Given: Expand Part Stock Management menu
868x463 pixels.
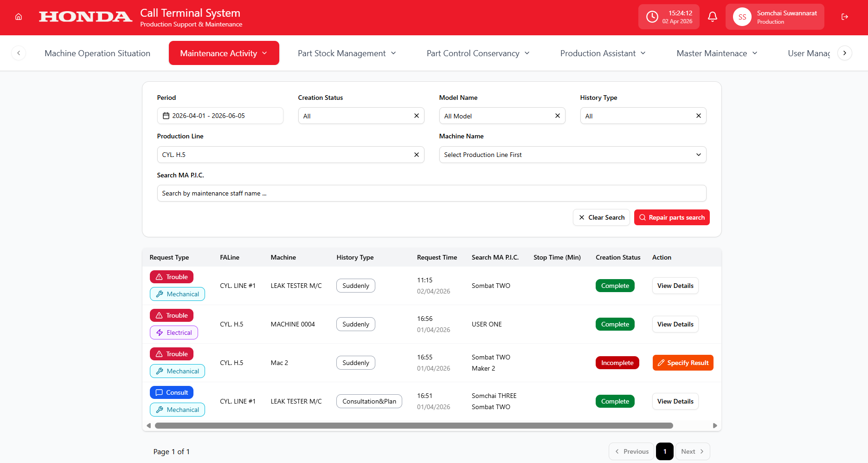Looking at the screenshot, I should point(347,53).
